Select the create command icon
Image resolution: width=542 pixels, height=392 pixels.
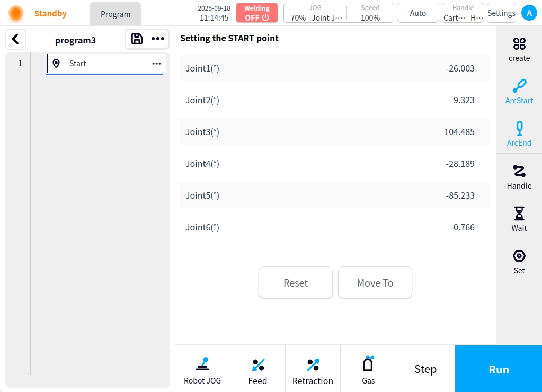click(519, 49)
